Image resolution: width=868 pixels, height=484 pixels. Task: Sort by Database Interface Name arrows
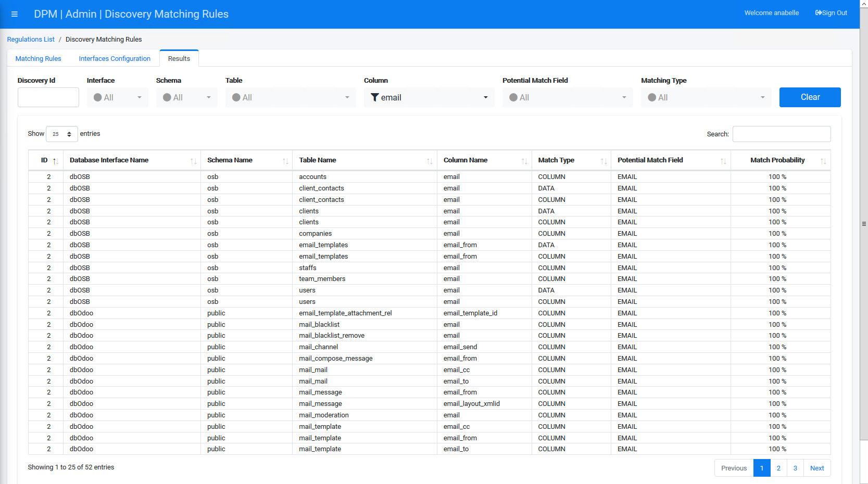[x=193, y=161]
